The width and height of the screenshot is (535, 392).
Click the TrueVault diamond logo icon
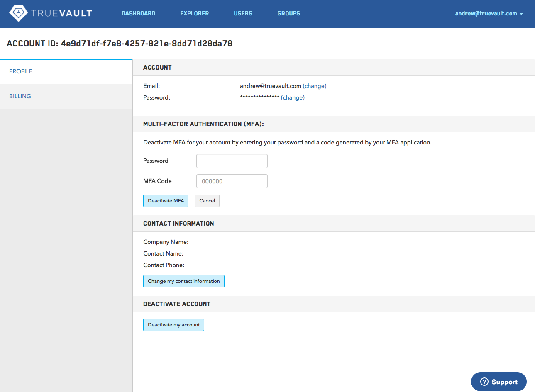[x=18, y=13]
